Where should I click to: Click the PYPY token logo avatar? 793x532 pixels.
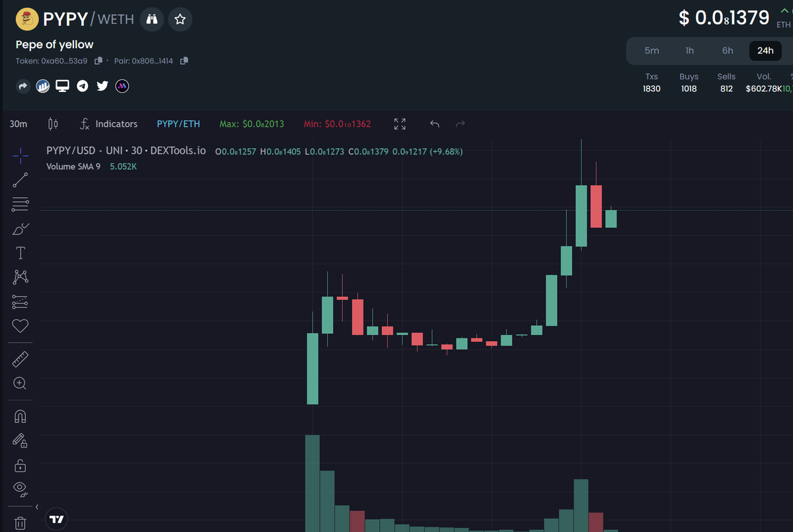(27, 19)
